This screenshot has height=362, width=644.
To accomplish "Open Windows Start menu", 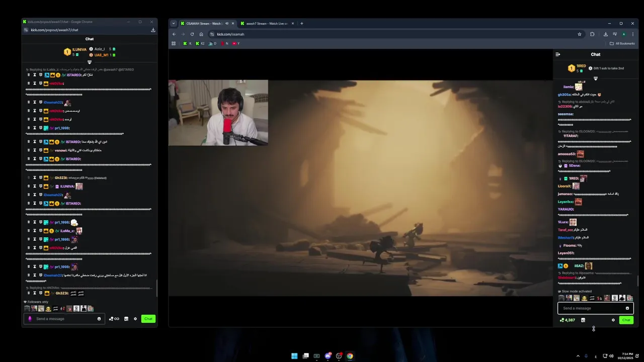I will [x=294, y=356].
